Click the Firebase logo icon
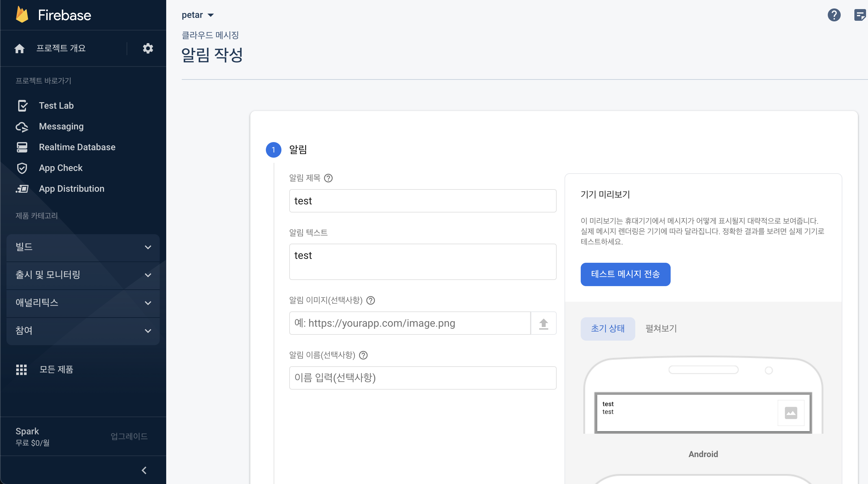 tap(22, 15)
